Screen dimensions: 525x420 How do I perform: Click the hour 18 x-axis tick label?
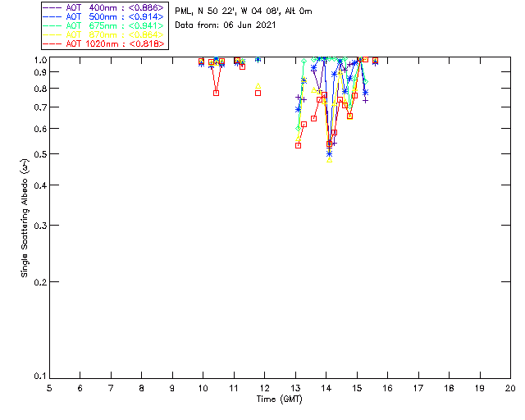click(x=449, y=388)
